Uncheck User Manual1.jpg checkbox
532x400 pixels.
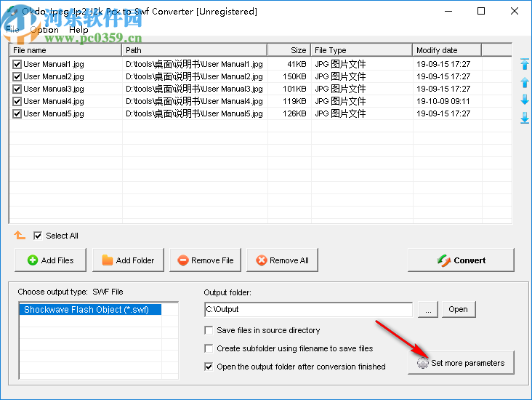(x=17, y=64)
